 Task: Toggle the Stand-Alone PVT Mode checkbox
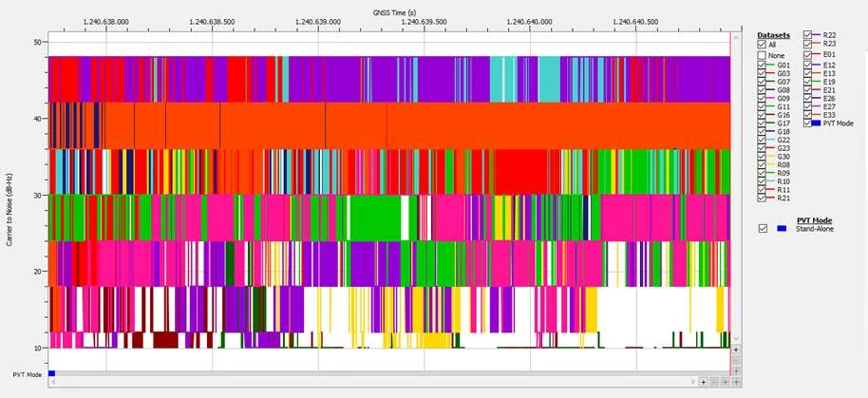762,228
